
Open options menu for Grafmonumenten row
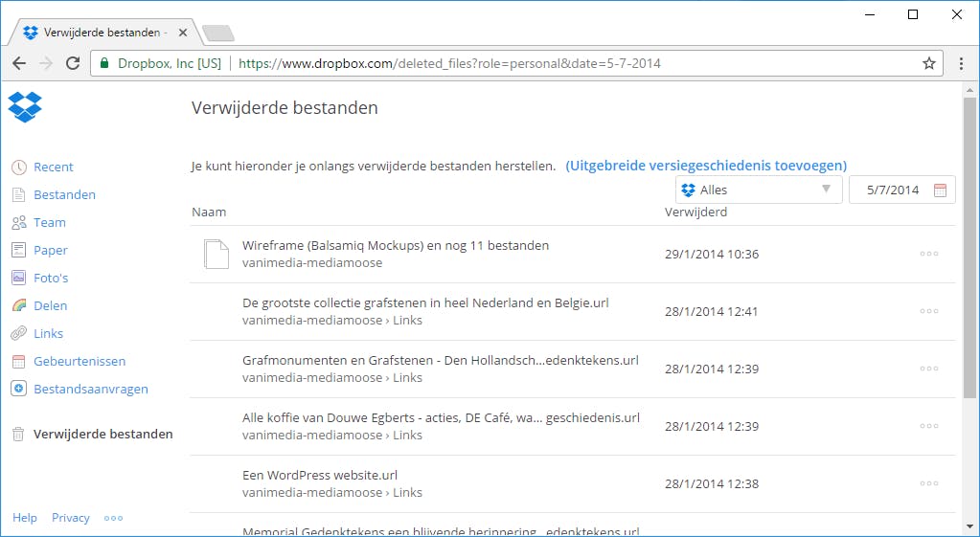pyautogui.click(x=929, y=369)
